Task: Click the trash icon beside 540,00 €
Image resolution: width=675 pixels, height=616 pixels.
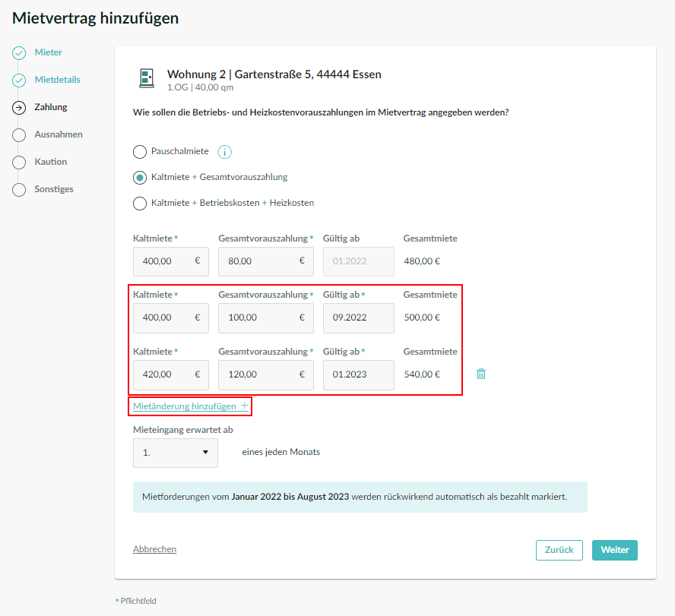Action: [x=481, y=374]
